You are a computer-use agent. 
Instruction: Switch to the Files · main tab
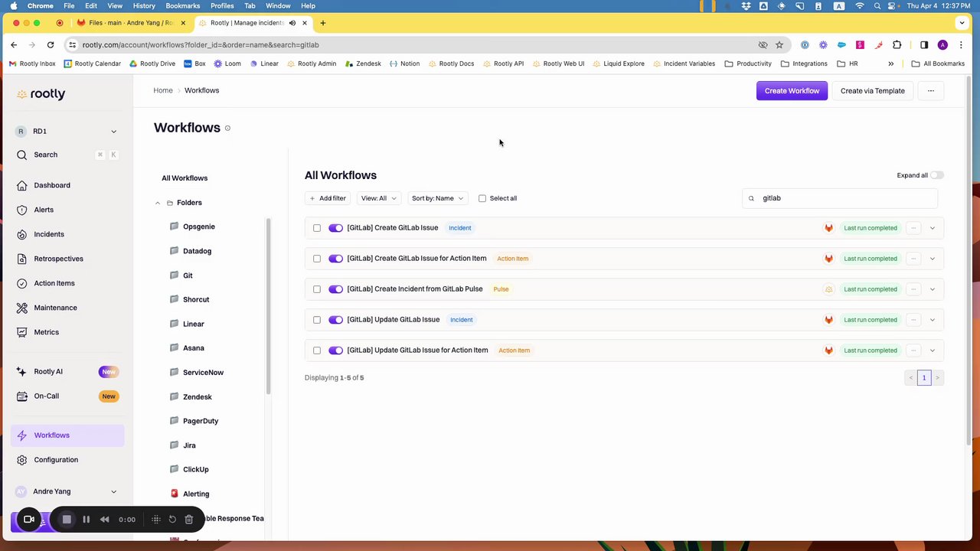[x=131, y=23]
